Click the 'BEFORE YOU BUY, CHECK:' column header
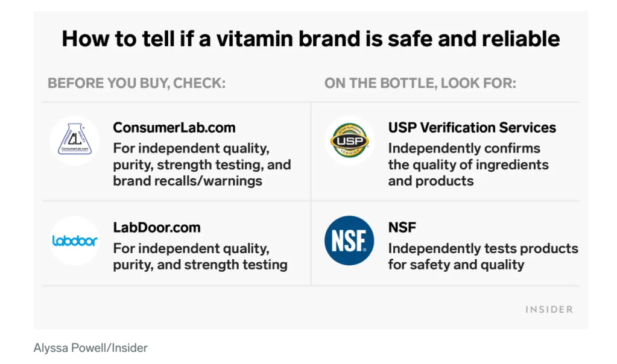Screen dimensions: 617x364 pyautogui.click(x=136, y=83)
